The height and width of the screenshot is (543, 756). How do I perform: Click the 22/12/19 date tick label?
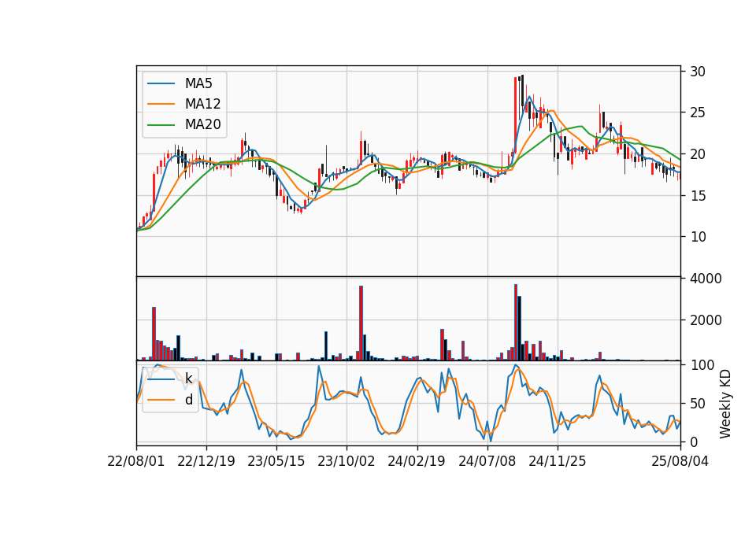tap(206, 461)
